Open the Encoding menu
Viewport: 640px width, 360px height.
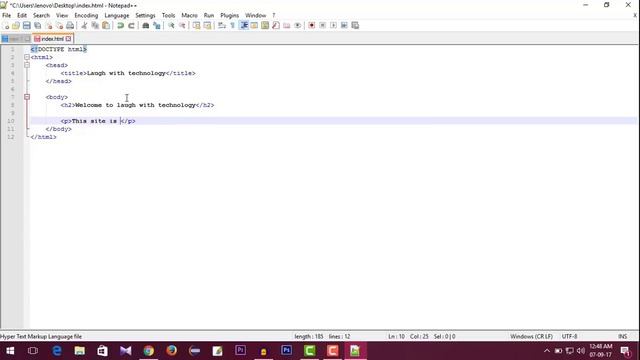[86, 16]
